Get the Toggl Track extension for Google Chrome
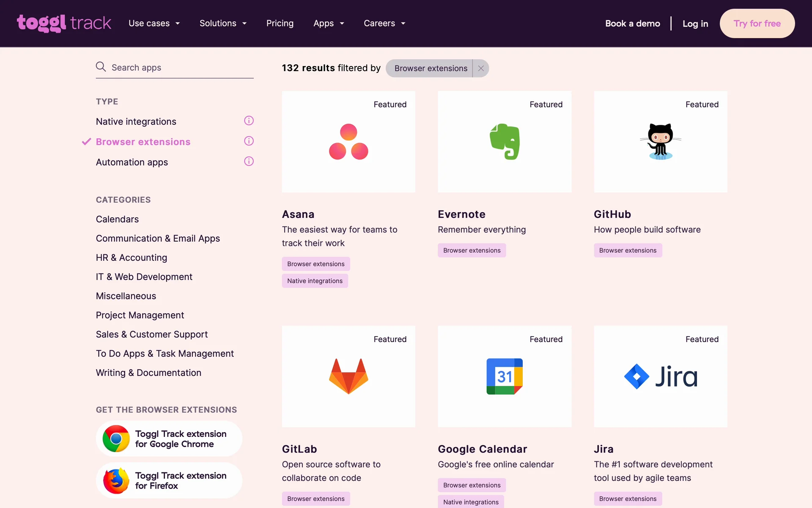The height and width of the screenshot is (508, 812). pos(169,439)
